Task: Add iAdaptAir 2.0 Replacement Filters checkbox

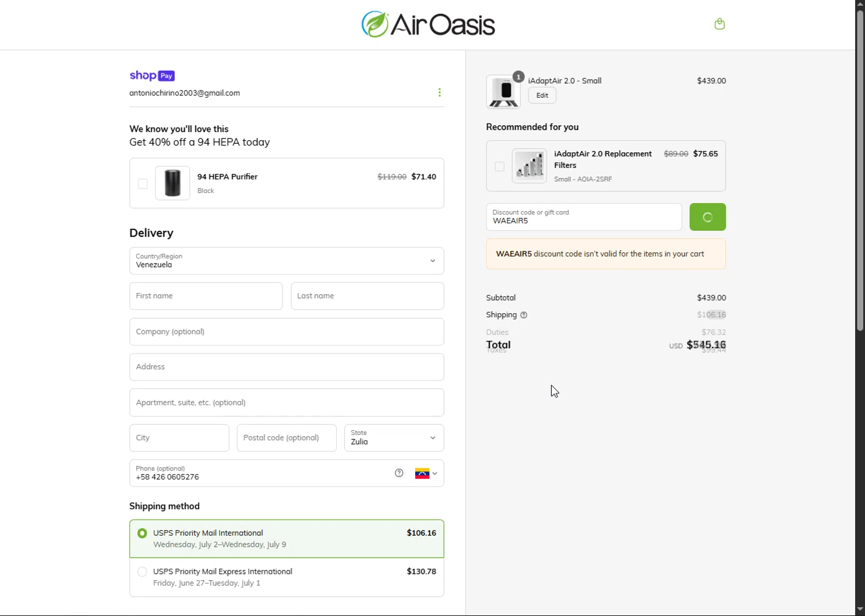Action: tap(499, 166)
